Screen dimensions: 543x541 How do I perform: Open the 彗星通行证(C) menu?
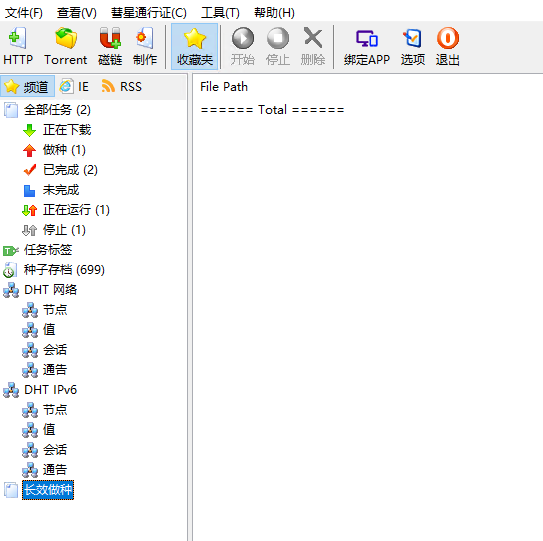[149, 13]
